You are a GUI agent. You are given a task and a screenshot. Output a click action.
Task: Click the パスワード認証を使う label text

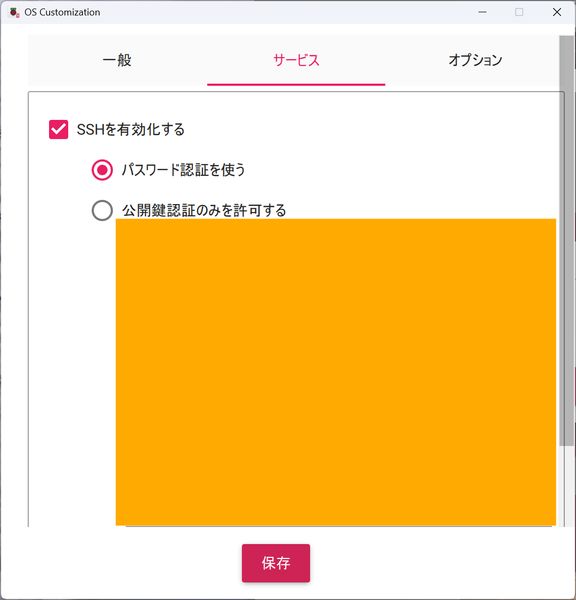(183, 170)
